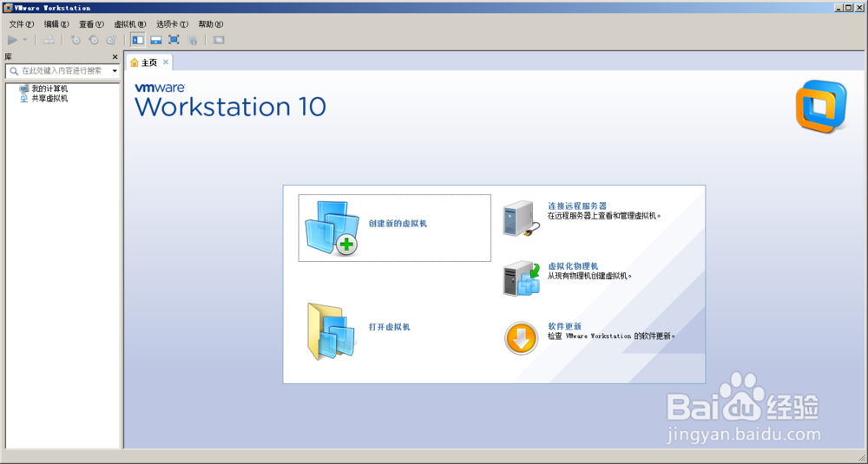Toggle the library sidebar view button
This screenshot has height=464, width=868.
pos(138,40)
